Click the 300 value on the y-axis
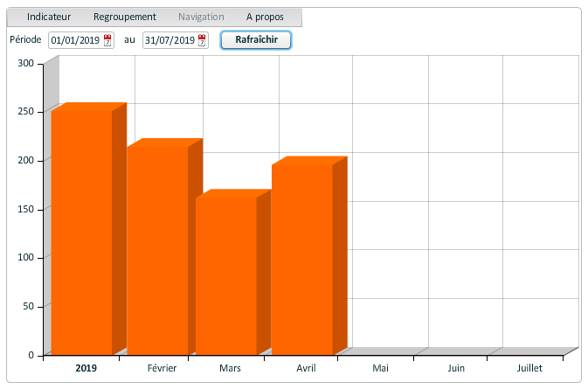This screenshot has height=389, width=588. (25, 63)
